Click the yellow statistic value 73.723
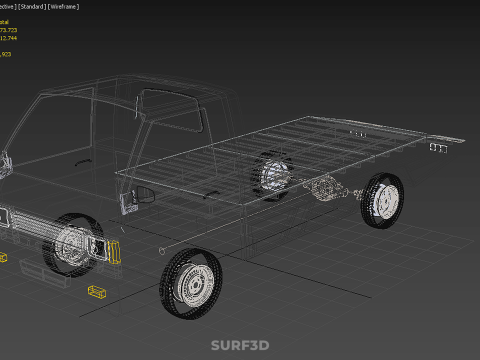This screenshot has width=480, height=360. [x=8, y=30]
